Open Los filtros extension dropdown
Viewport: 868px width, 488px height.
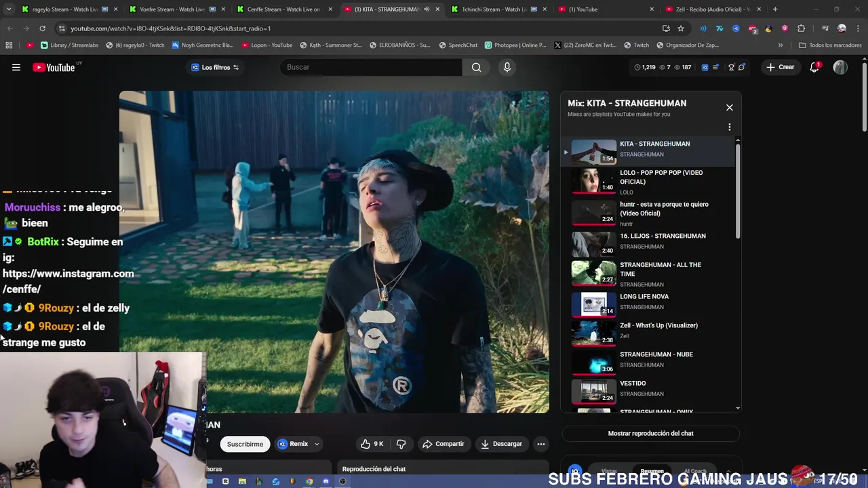point(215,67)
